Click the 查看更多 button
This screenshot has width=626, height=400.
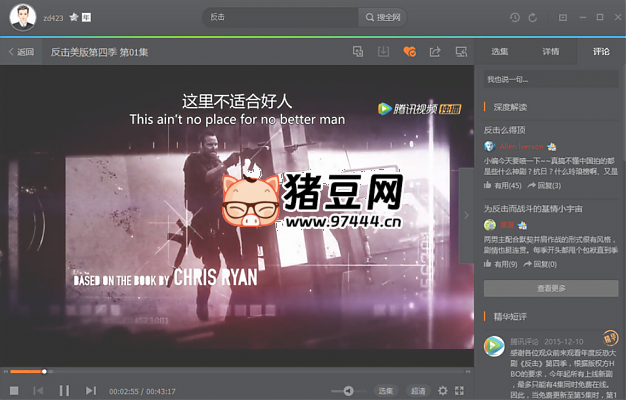pos(550,288)
